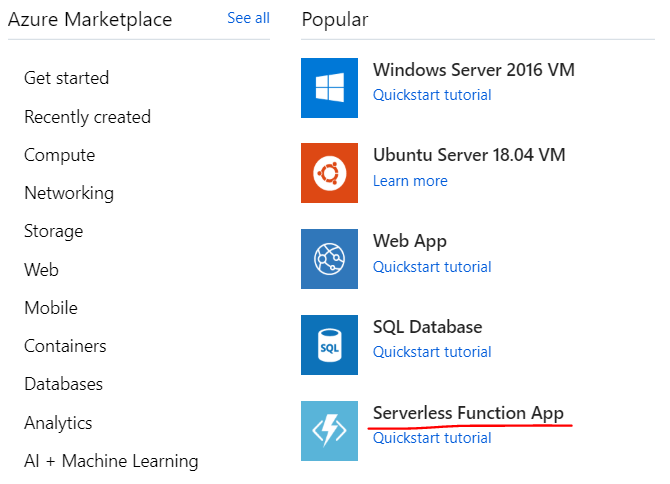Select the Get started category

click(67, 78)
